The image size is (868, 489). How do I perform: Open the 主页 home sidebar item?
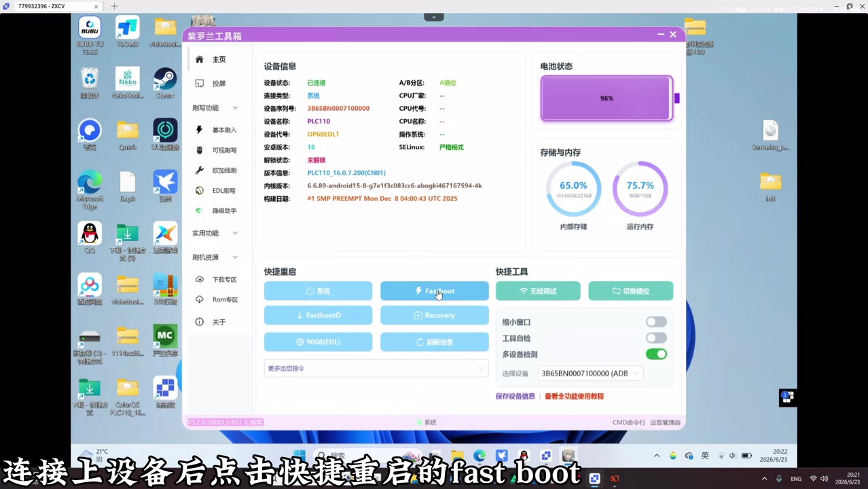218,60
